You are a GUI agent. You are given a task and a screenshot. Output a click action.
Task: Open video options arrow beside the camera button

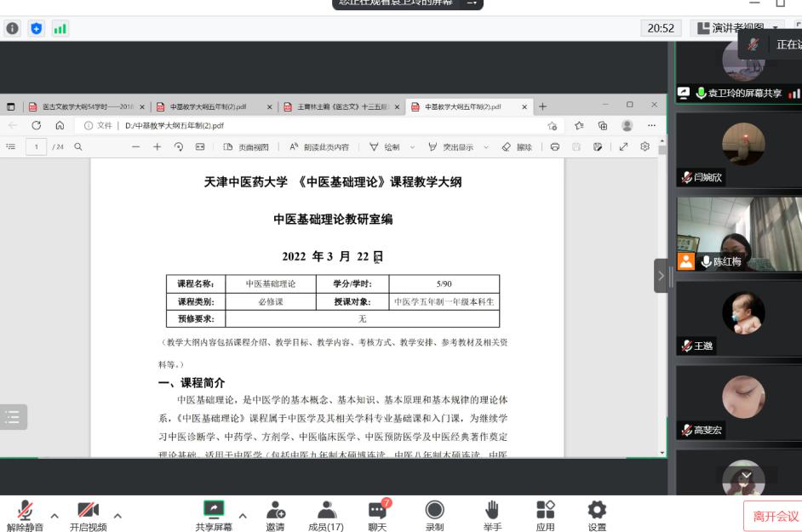(115, 516)
